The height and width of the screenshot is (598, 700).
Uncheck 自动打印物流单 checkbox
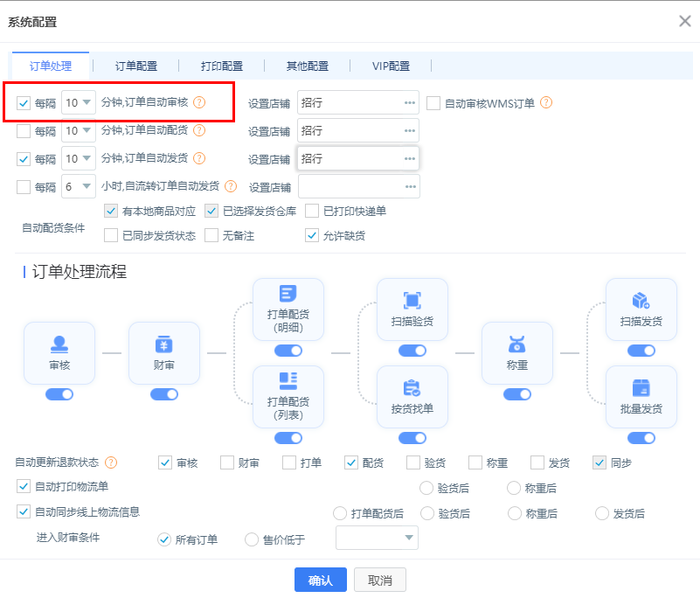(24, 486)
